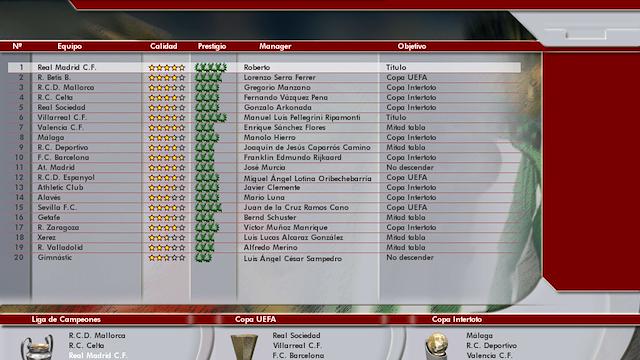Sort by the Nº column header
This screenshot has width=640, height=360.
[17, 46]
